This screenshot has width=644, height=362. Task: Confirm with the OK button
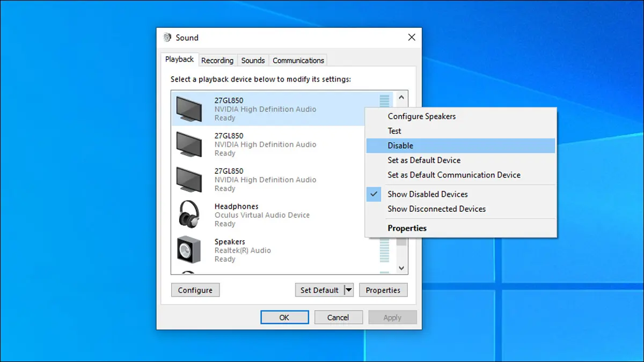point(284,317)
